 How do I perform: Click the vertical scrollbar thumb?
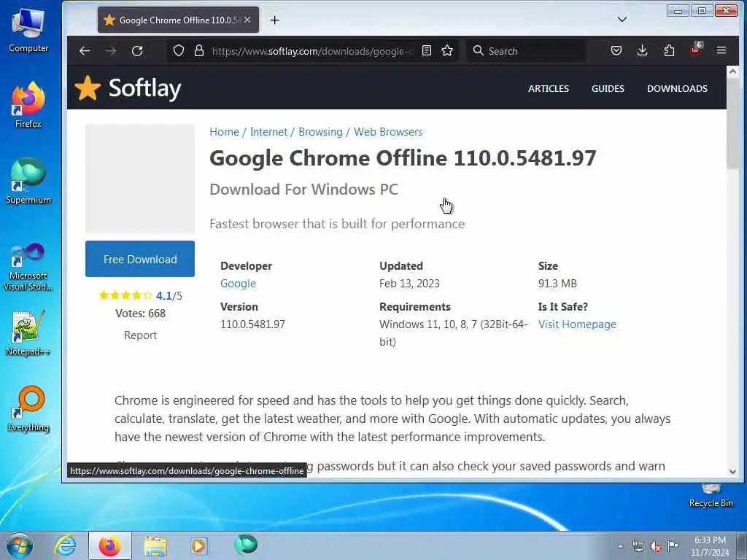point(732,124)
